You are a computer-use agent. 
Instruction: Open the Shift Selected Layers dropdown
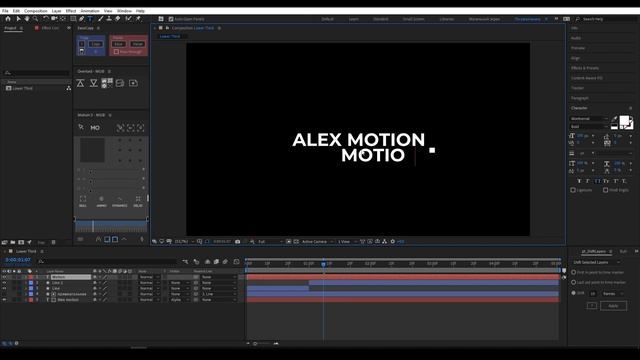coord(596,262)
